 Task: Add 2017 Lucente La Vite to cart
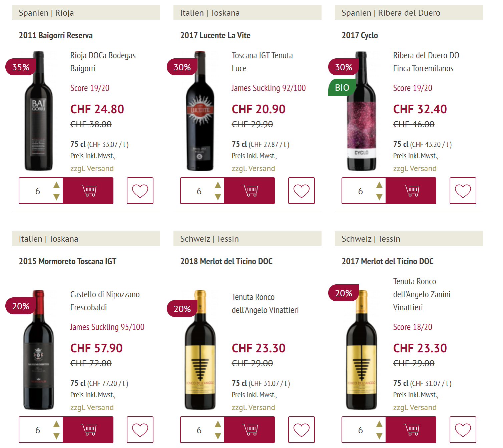click(x=250, y=191)
